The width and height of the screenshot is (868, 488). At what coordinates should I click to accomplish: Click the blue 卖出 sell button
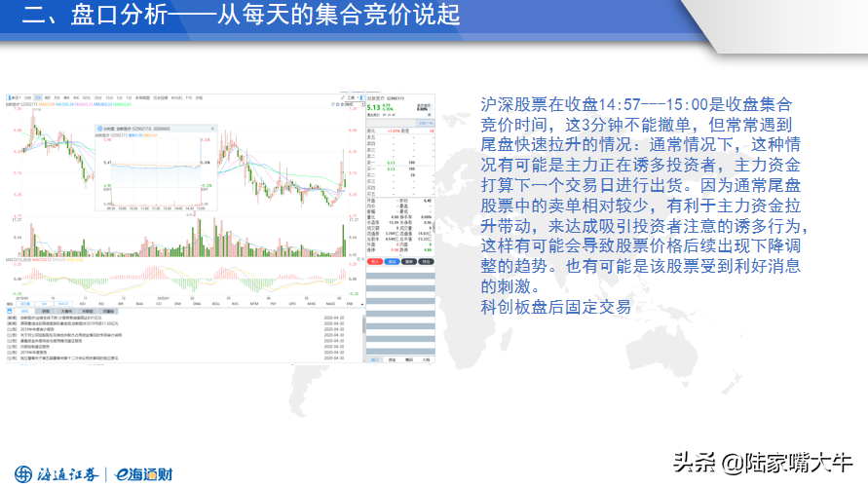(392, 262)
